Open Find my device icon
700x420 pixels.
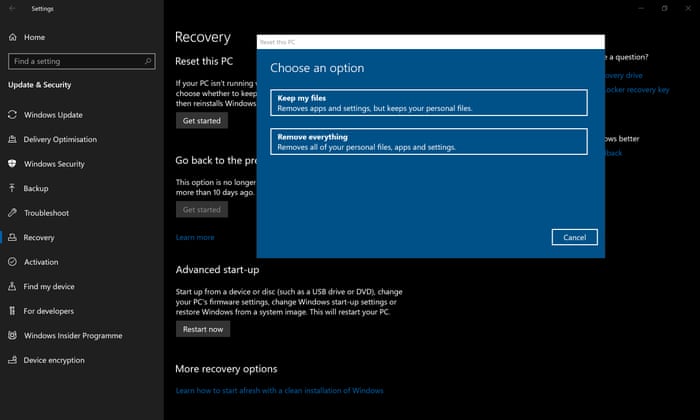point(13,286)
